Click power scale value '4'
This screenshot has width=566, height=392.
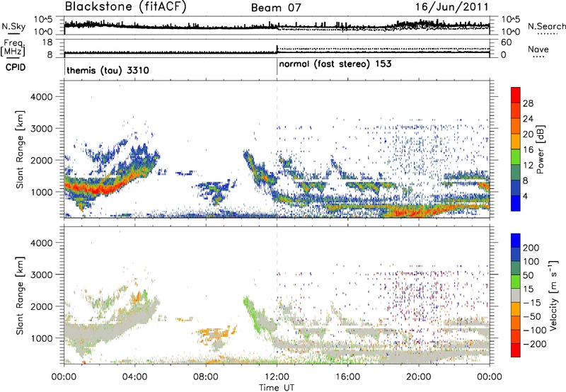tap(525, 196)
